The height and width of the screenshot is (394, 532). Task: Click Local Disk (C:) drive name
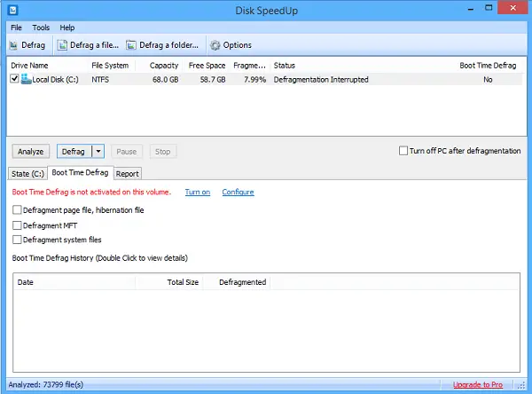55,80
